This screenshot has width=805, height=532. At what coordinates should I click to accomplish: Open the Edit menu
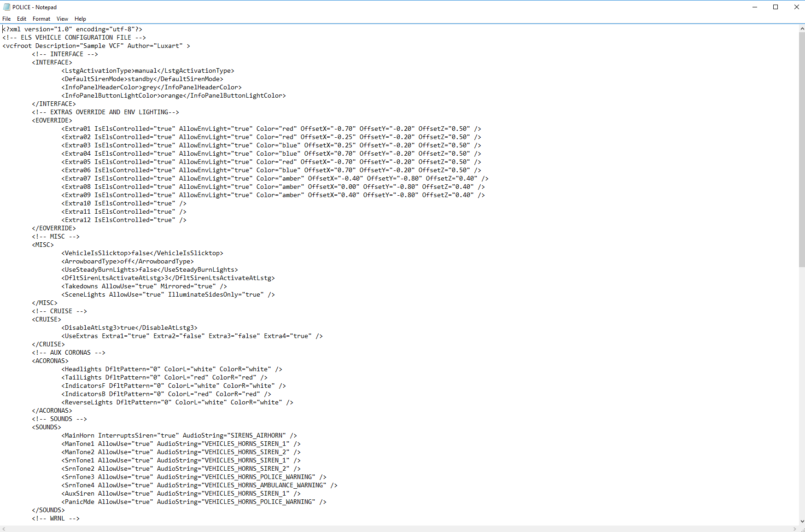pyautogui.click(x=22, y=19)
